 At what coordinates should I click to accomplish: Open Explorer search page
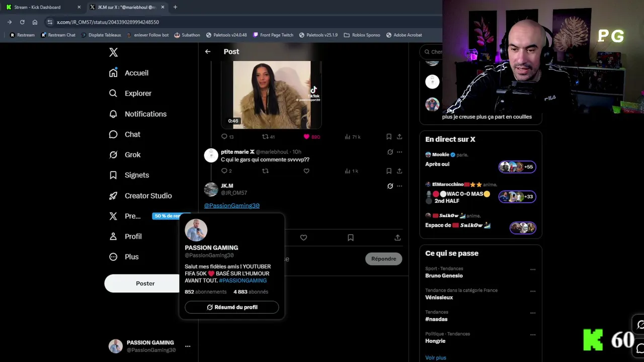(x=130, y=93)
